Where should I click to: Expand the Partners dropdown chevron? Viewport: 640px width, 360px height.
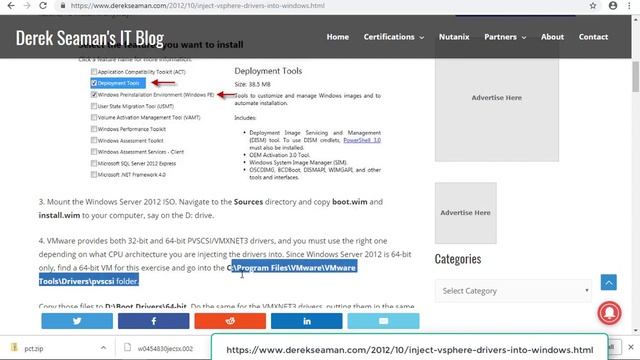coord(524,38)
